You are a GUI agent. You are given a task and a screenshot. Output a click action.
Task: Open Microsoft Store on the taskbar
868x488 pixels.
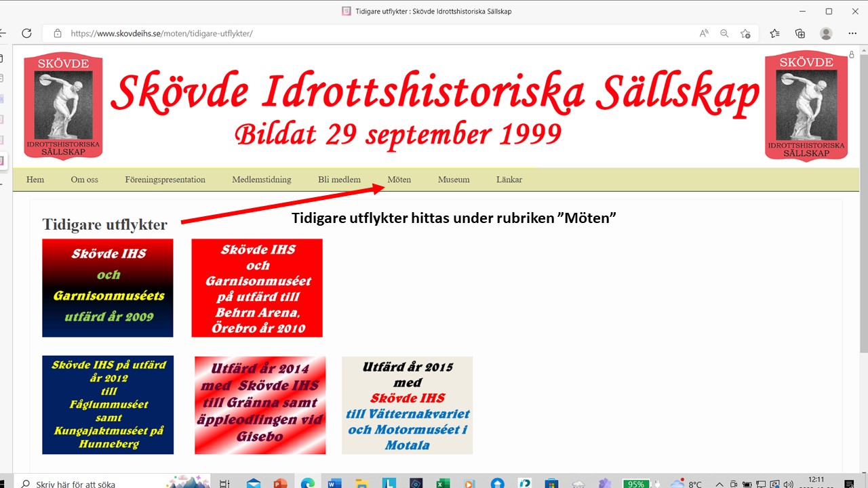(x=551, y=483)
